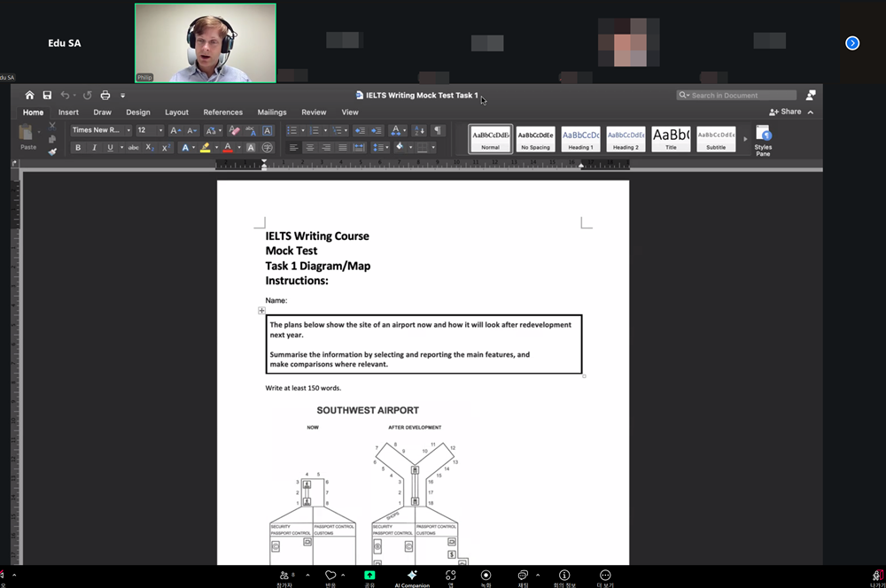Image resolution: width=886 pixels, height=588 pixels.
Task: Show paragraph marks with pilcrow icon
Action: click(437, 130)
